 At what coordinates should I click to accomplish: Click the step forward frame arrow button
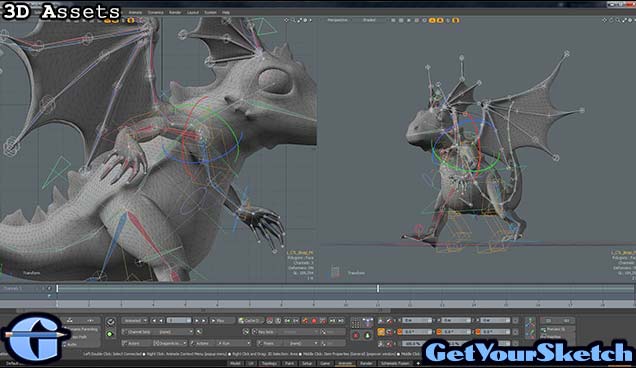(x=196, y=321)
